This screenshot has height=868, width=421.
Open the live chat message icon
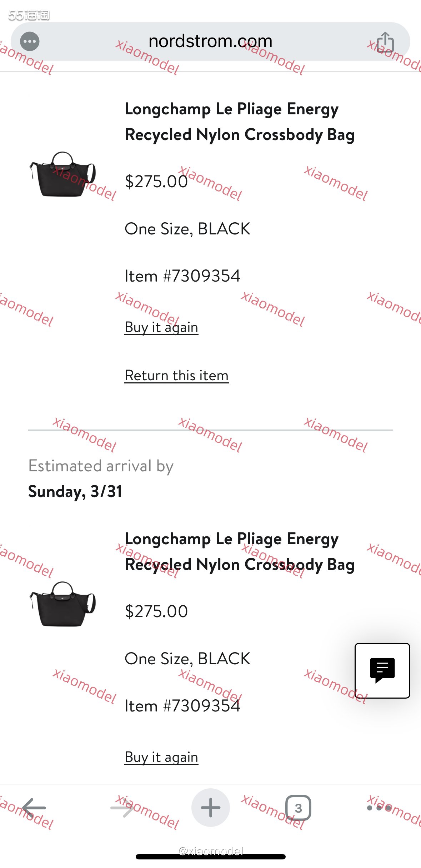coord(382,670)
